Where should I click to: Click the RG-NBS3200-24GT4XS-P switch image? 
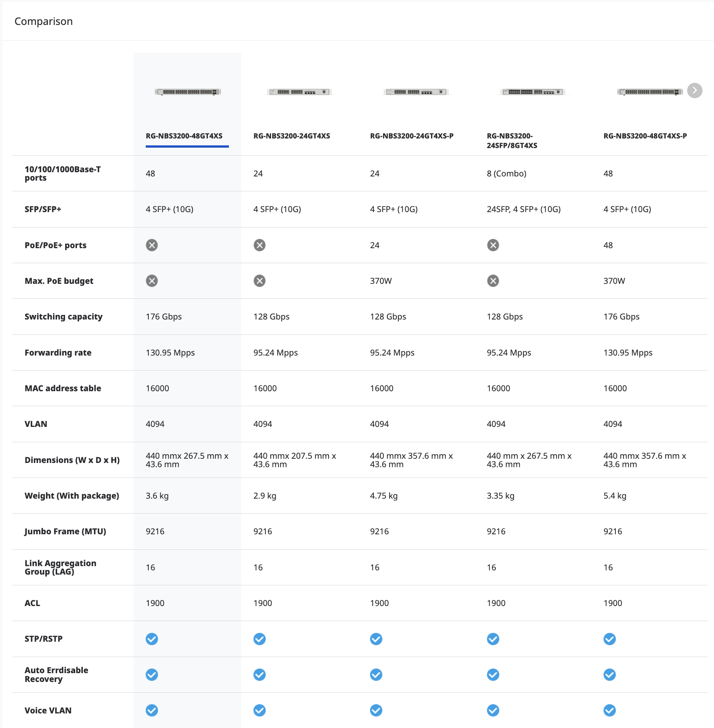coord(416,92)
